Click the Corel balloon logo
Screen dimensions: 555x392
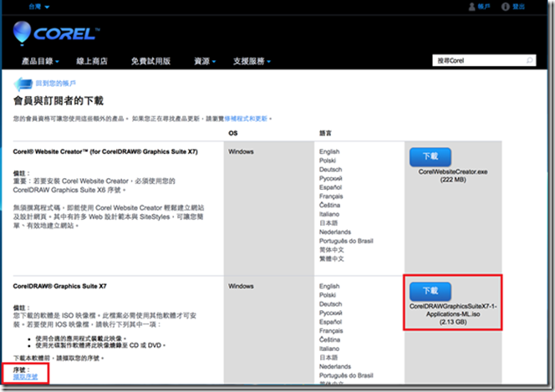[22, 33]
